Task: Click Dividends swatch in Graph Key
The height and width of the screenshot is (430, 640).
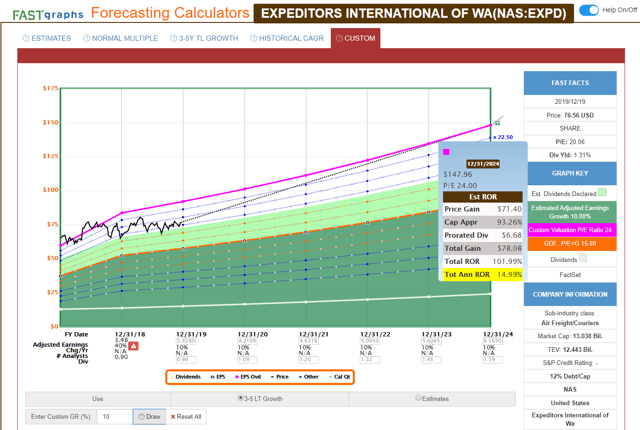Action: tap(583, 258)
